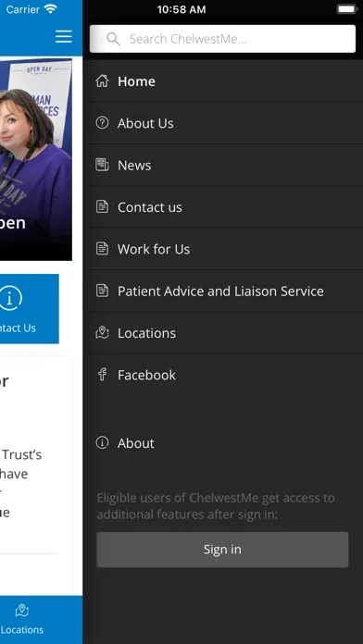This screenshot has height=644, width=363.
Task: Click the map icon in bottom tab bar
Action: click(x=22, y=611)
